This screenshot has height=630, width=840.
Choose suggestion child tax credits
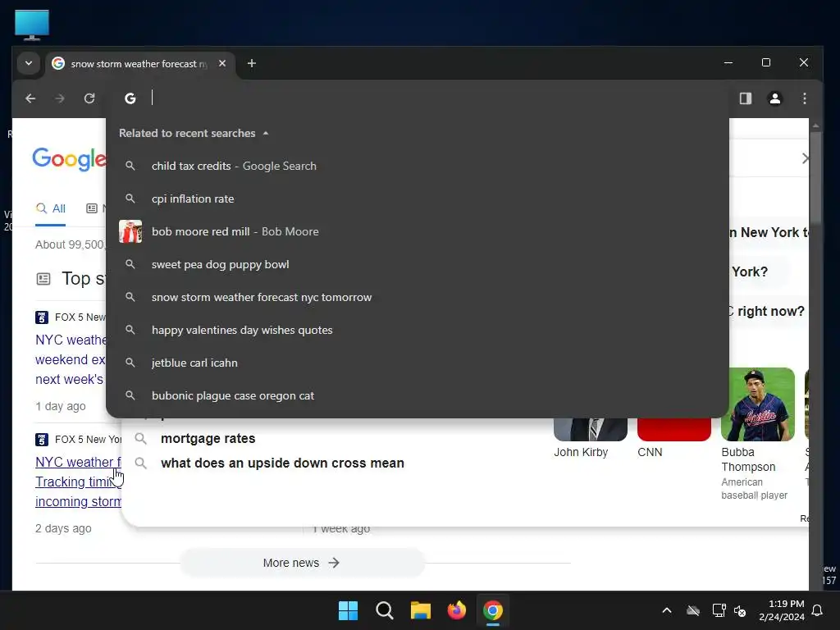tap(418, 166)
